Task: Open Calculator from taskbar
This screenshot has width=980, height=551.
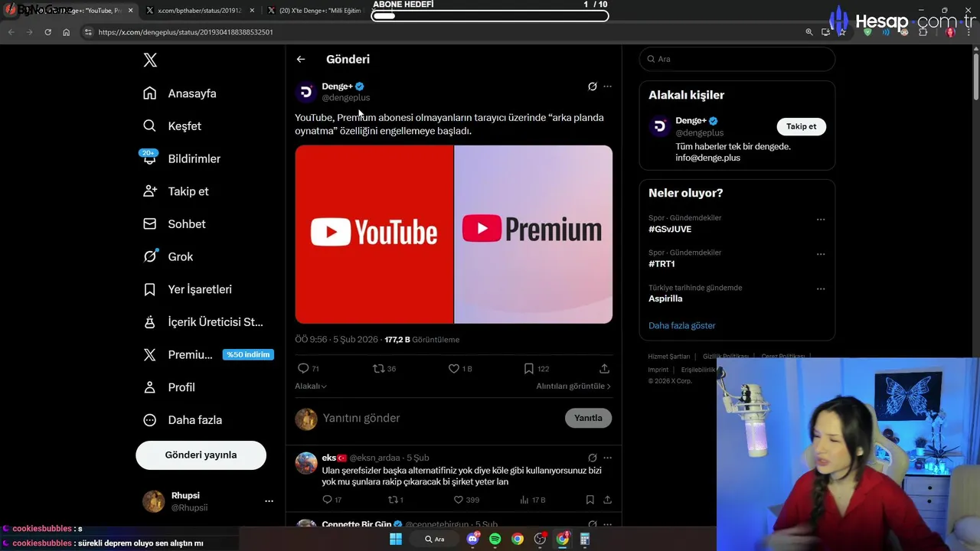Action: 586,539
